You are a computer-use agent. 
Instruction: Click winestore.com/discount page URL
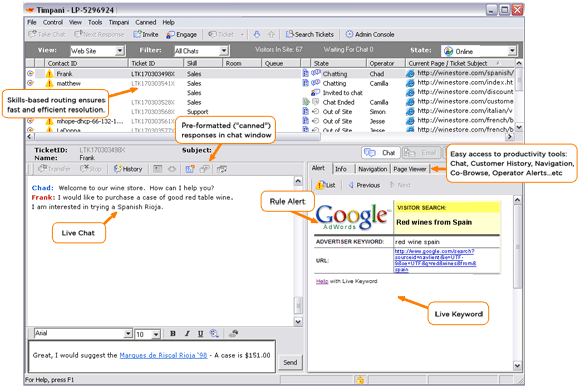pos(465,92)
